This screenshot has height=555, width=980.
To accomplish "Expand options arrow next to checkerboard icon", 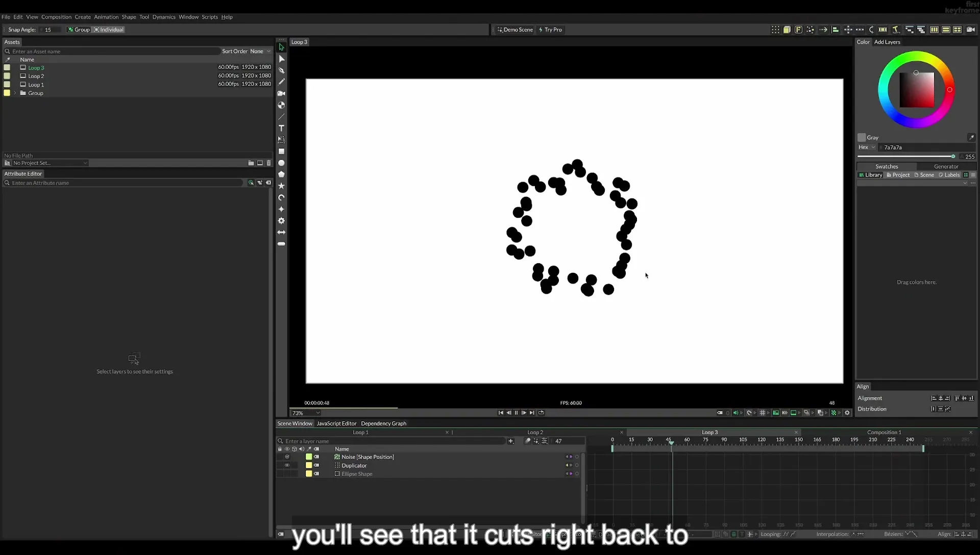I will [x=840, y=413].
